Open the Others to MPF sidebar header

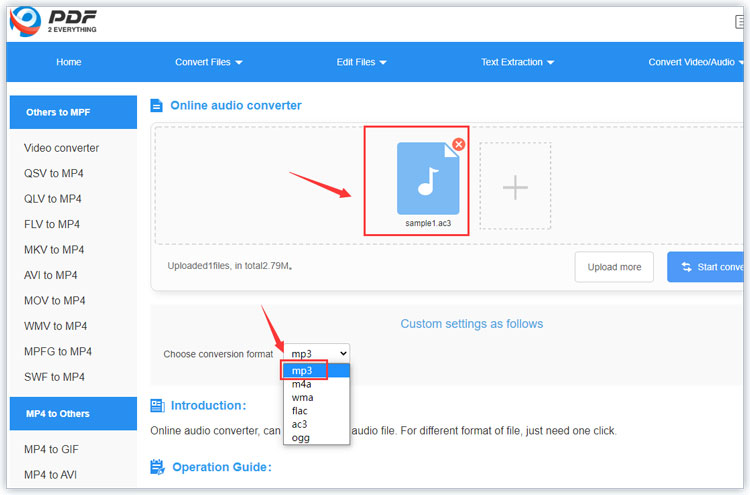point(73,112)
